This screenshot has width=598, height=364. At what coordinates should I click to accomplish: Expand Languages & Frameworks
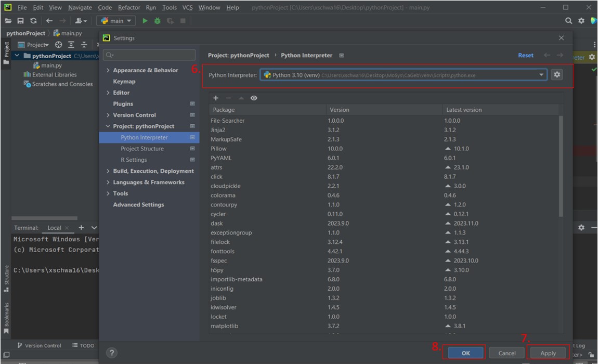pyautogui.click(x=108, y=183)
